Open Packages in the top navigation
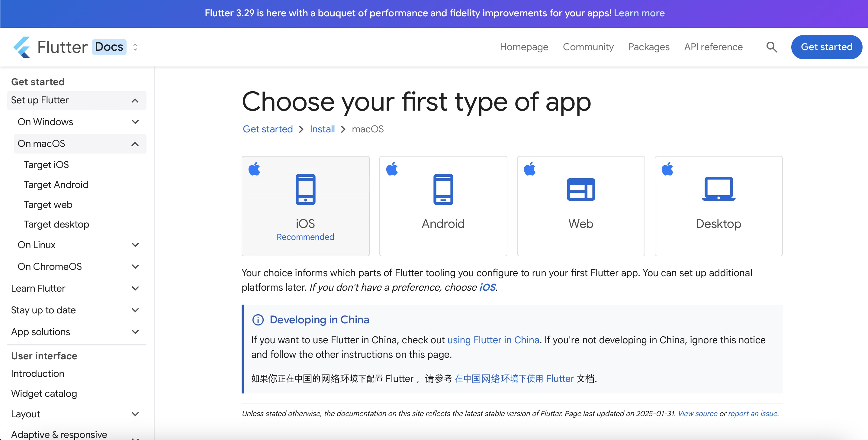The width and height of the screenshot is (868, 440). 649,47
